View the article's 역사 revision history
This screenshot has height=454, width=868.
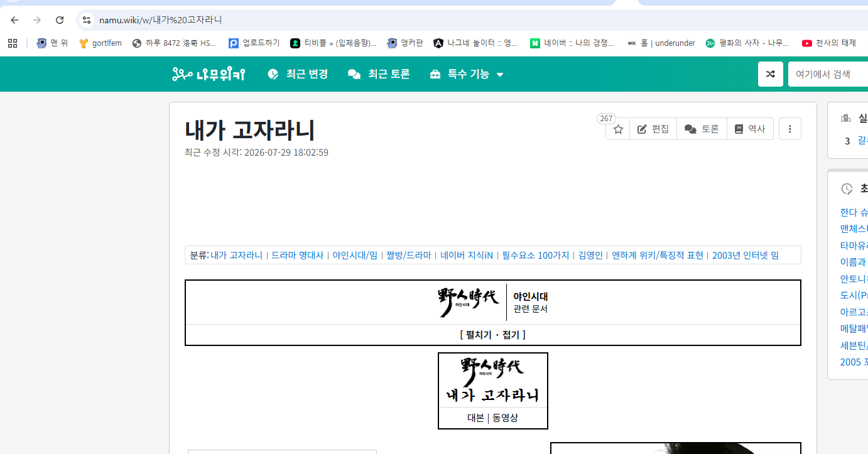(x=750, y=129)
